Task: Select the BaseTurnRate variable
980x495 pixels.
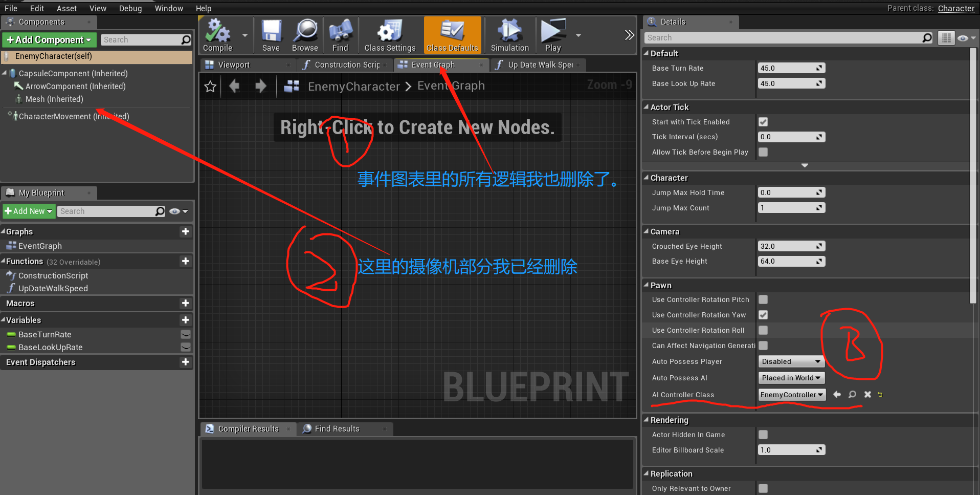Action: tap(44, 334)
